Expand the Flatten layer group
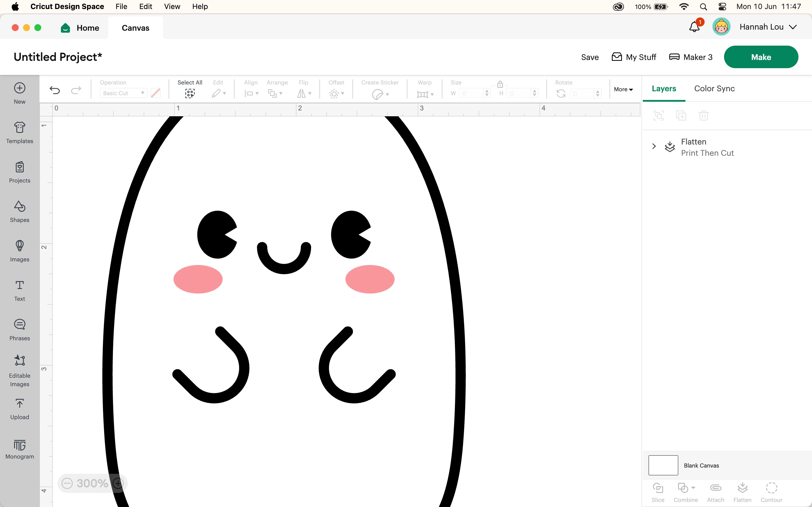This screenshot has width=812, height=507. pyautogui.click(x=654, y=146)
